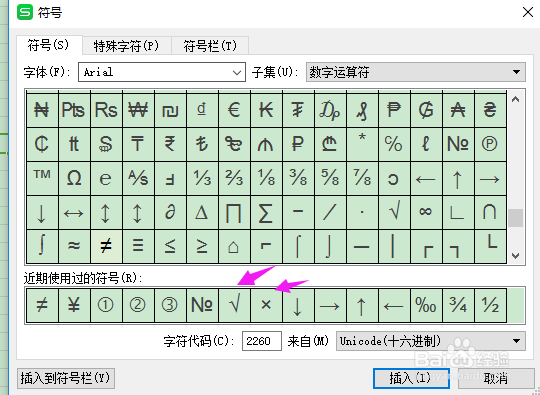Image resolution: width=540 pixels, height=395 pixels.
Task: Switch to the 特殊字符(P) tab
Action: click(126, 46)
